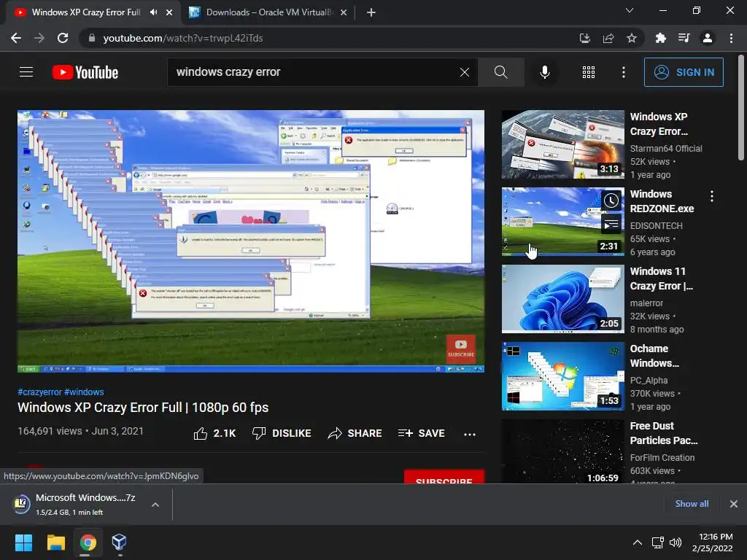The image size is (747, 560).
Task: Click the #windows hashtag
Action: pos(84,392)
